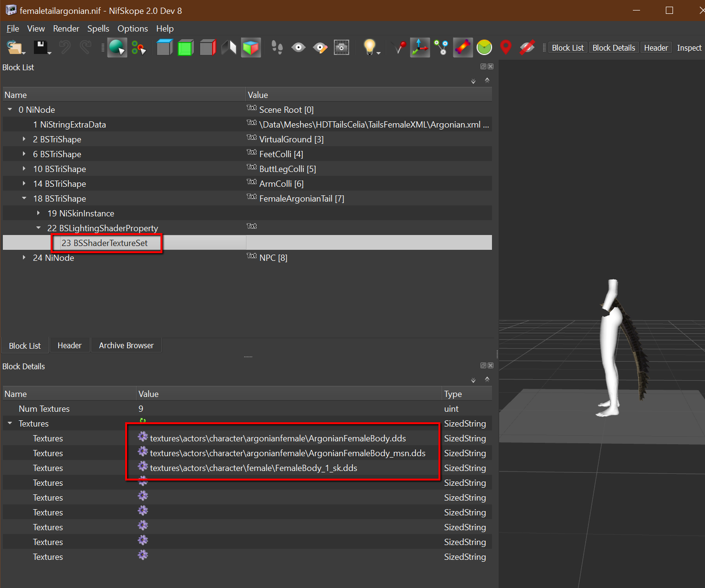Image resolution: width=705 pixels, height=588 pixels.
Task: Collapse the Textures array in Block Details
Action: click(10, 423)
